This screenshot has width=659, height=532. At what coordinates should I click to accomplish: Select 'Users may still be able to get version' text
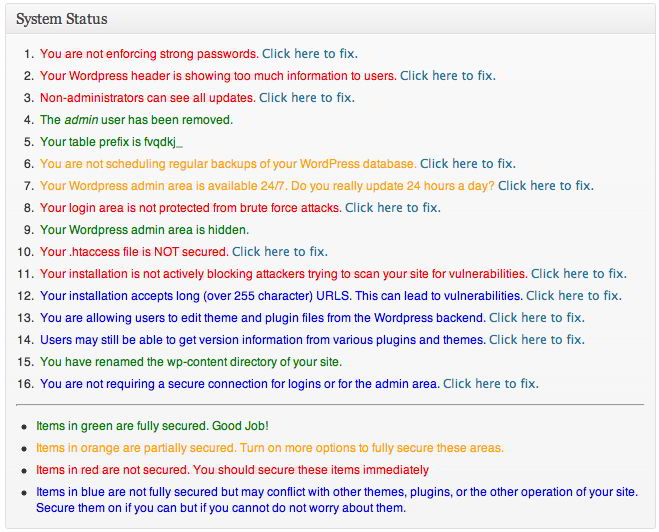pos(263,340)
